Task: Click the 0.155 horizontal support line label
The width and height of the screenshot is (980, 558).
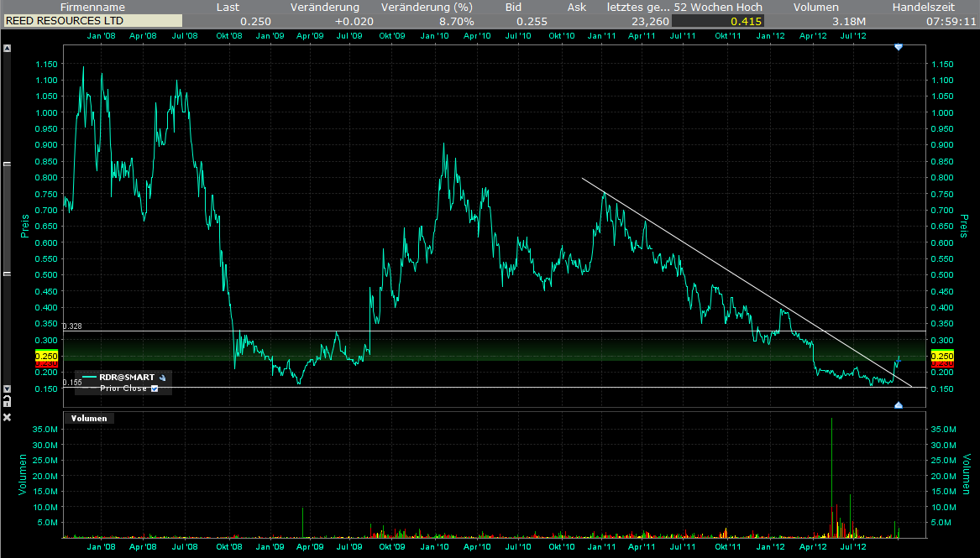Action: click(71, 382)
